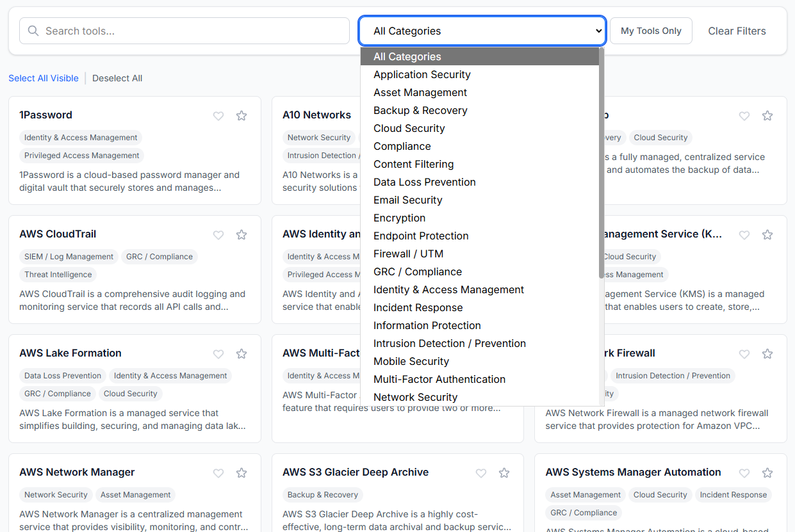Star the AWS CloudTrail card
Image resolution: width=795 pixels, height=532 pixels.
pyautogui.click(x=242, y=235)
